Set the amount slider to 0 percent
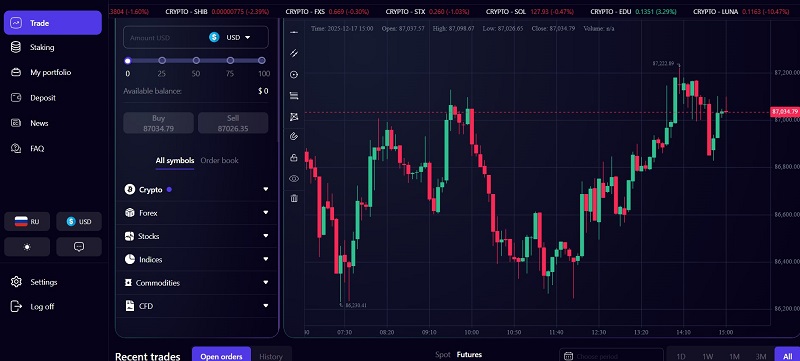The height and width of the screenshot is (361, 800). [128, 61]
